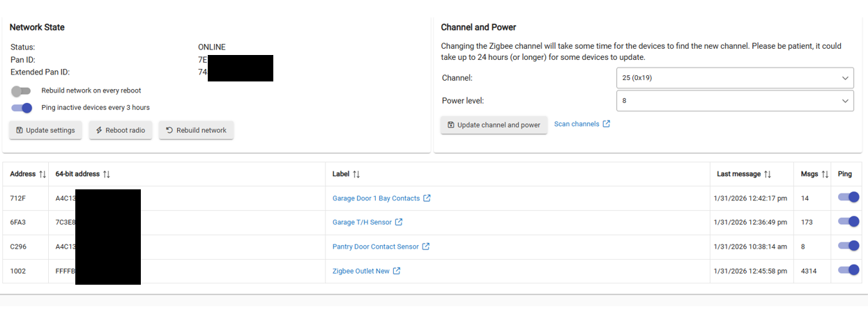Disable Ping inactive devices every 3 hours
This screenshot has width=868, height=323.
(x=22, y=108)
